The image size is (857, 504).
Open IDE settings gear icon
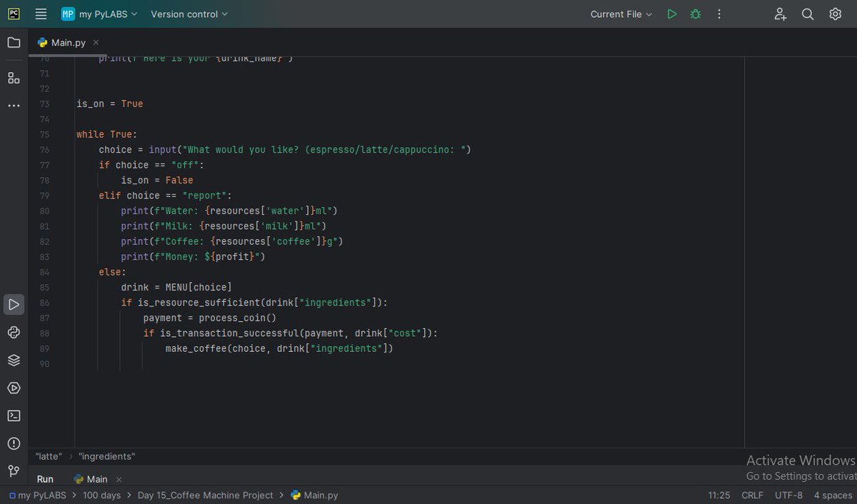835,14
